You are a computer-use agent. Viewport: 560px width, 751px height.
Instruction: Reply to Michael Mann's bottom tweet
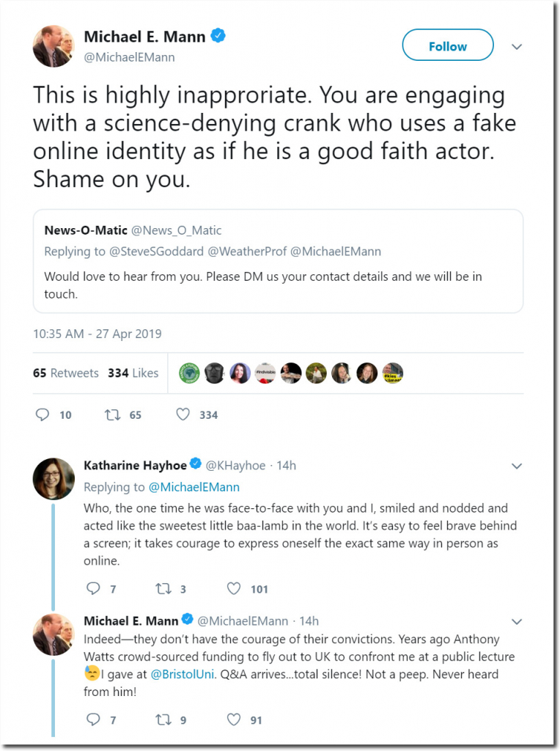point(92,719)
